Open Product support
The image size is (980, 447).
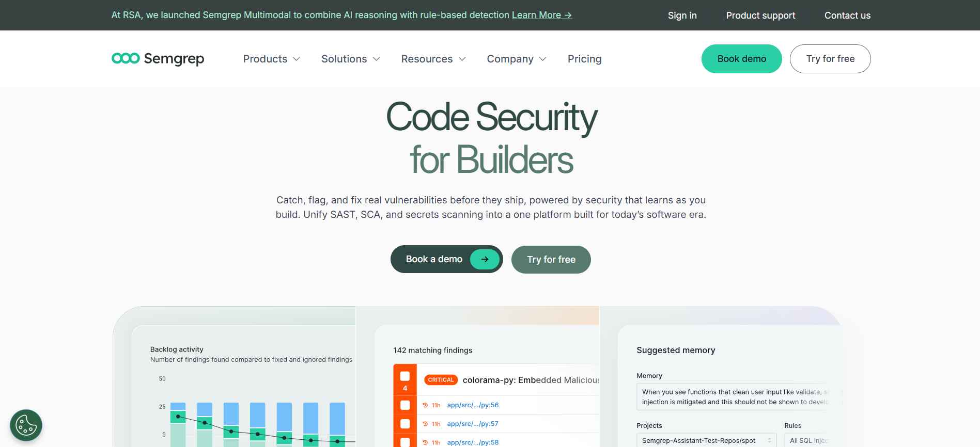pos(760,15)
